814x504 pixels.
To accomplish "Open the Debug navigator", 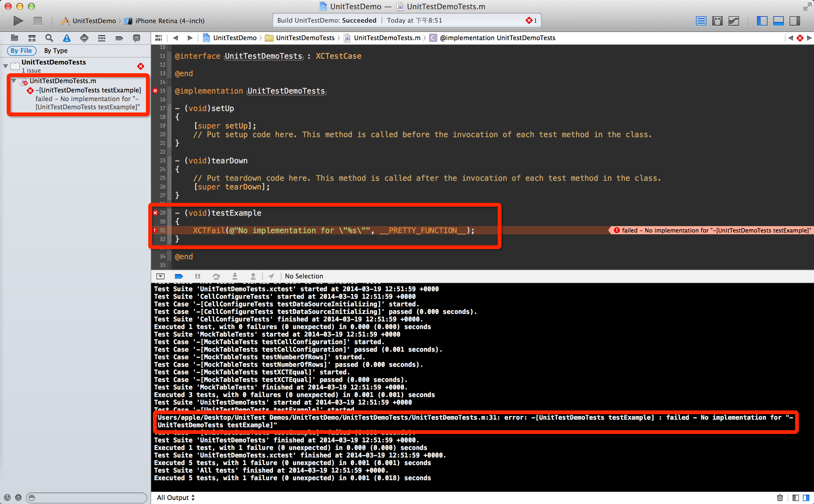I will (102, 38).
